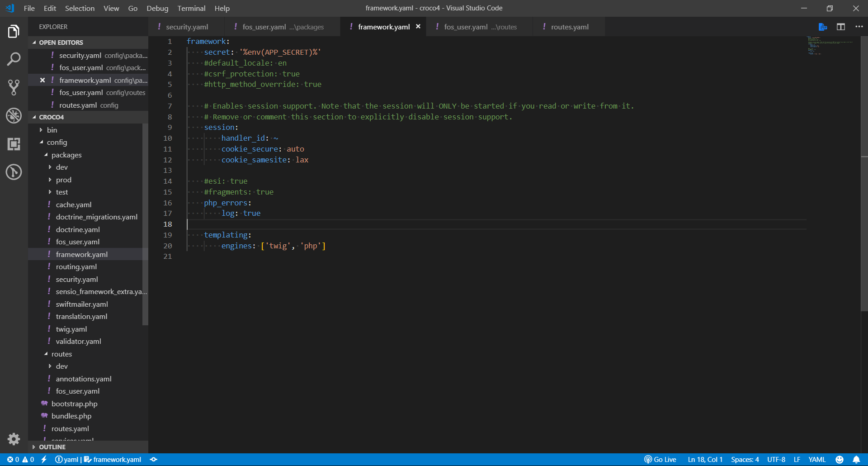Viewport: 868px width, 466px height.
Task: Open the notifications bell
Action: pyautogui.click(x=856, y=460)
